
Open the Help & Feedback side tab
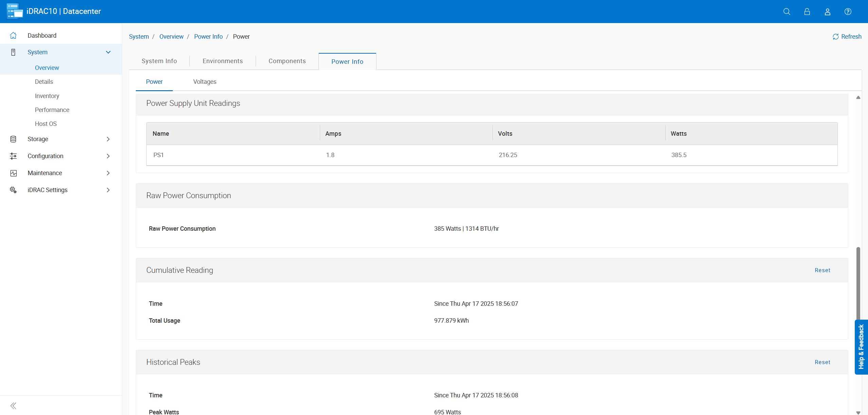click(x=861, y=347)
